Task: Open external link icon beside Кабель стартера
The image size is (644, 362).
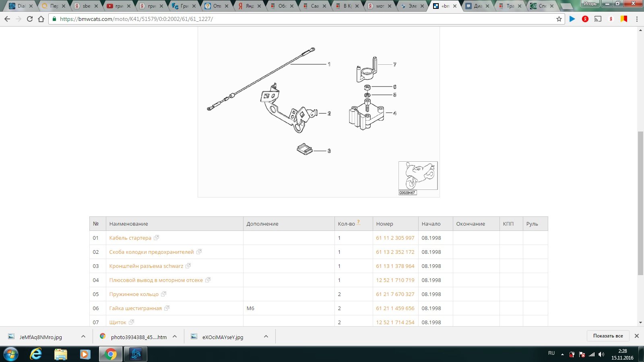Action: [x=157, y=238]
